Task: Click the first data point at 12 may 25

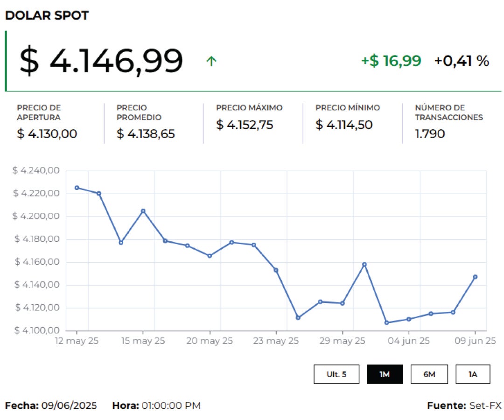Action: coord(77,188)
